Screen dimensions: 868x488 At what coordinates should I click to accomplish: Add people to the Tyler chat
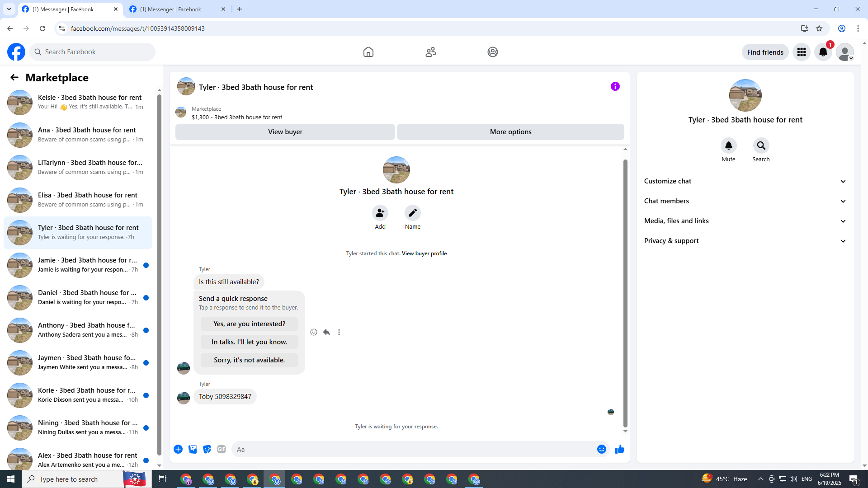pyautogui.click(x=380, y=213)
